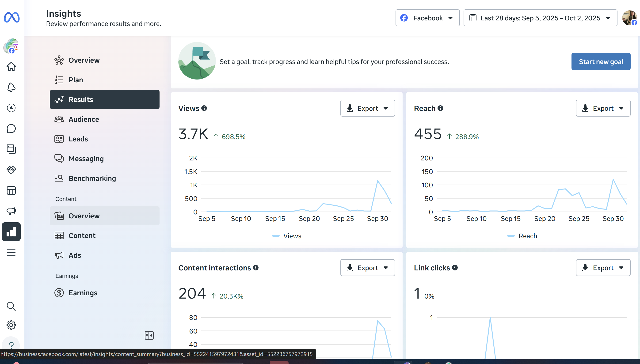Expand the Link clicks Export dropdown

point(603,268)
